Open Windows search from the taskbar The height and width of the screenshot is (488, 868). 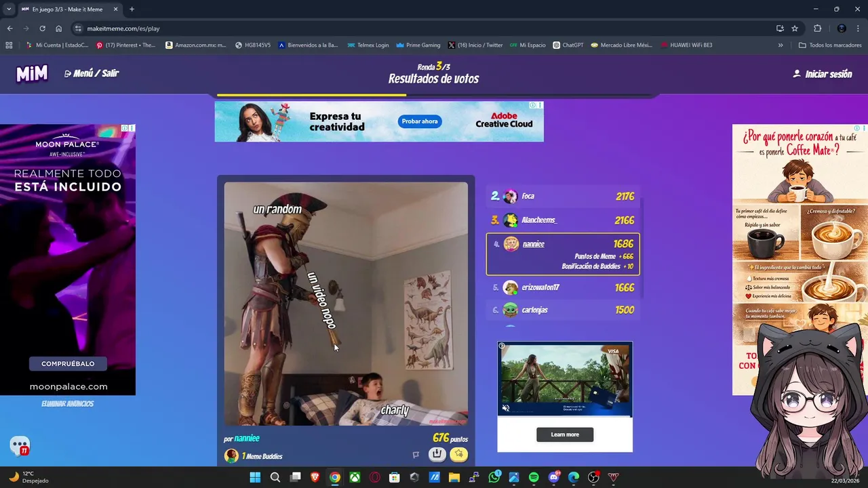pos(275,477)
